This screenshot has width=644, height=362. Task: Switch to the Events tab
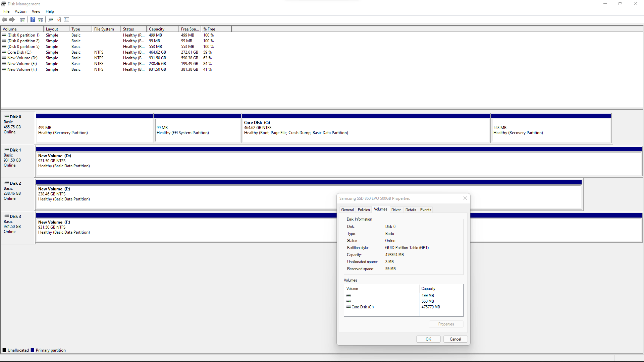point(426,210)
